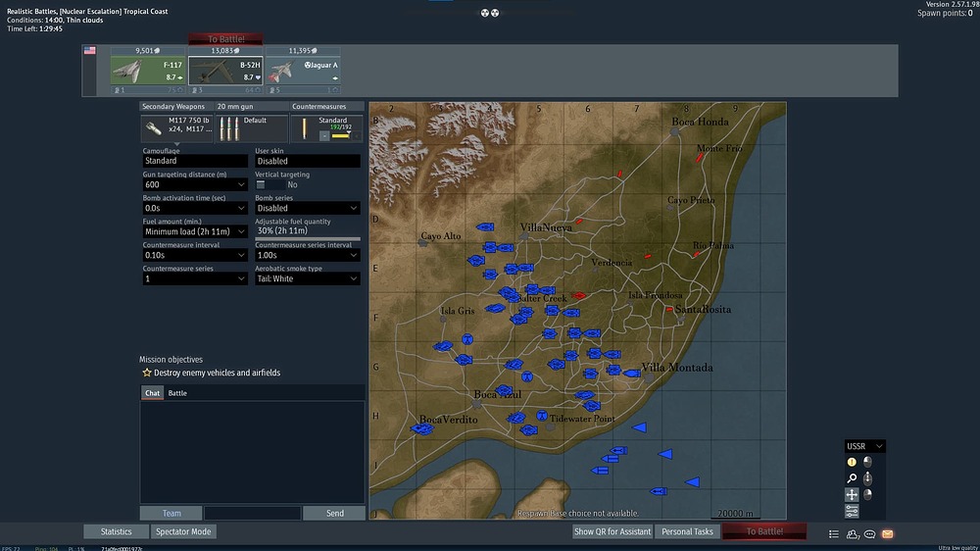Image resolution: width=980 pixels, height=551 pixels.
Task: Open Gun targeting distance dropdown
Action: (194, 184)
